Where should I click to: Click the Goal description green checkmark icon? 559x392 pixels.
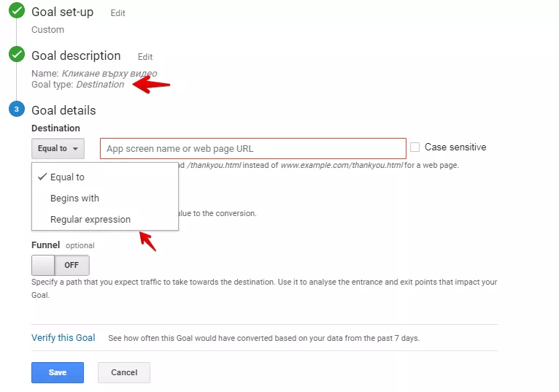click(x=17, y=54)
